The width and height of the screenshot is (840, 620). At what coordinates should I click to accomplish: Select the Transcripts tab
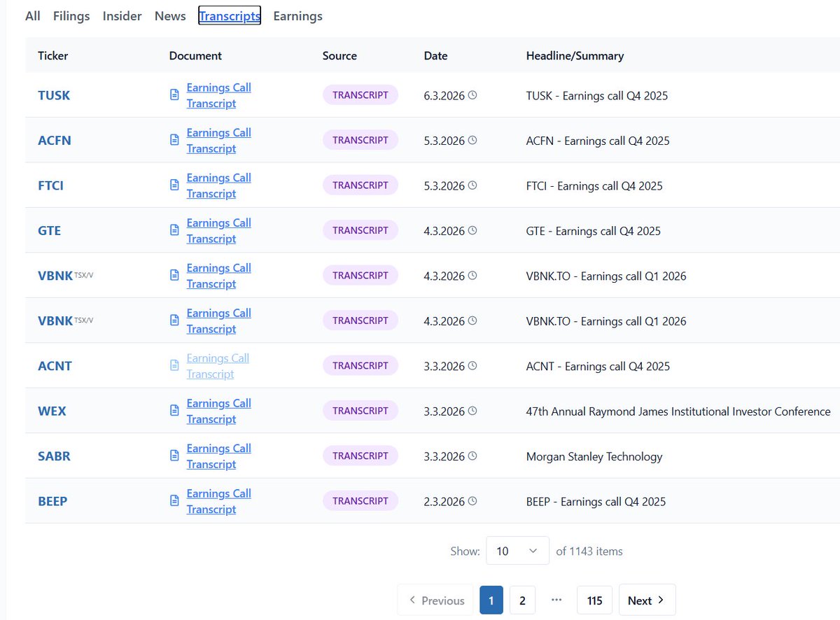[x=230, y=15]
